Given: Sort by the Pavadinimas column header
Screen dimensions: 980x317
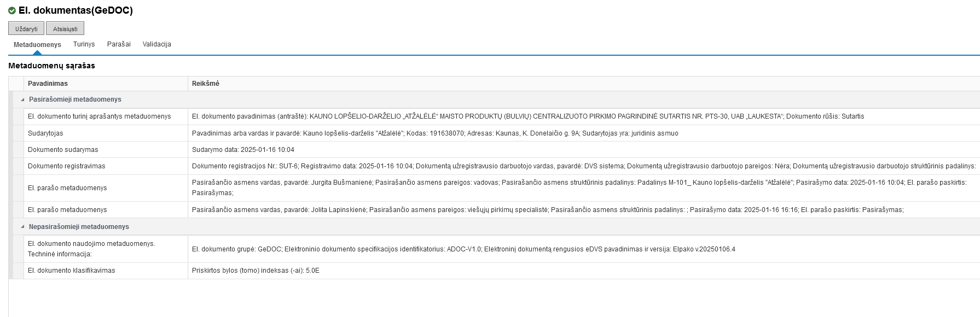Looking at the screenshot, I should tap(48, 84).
